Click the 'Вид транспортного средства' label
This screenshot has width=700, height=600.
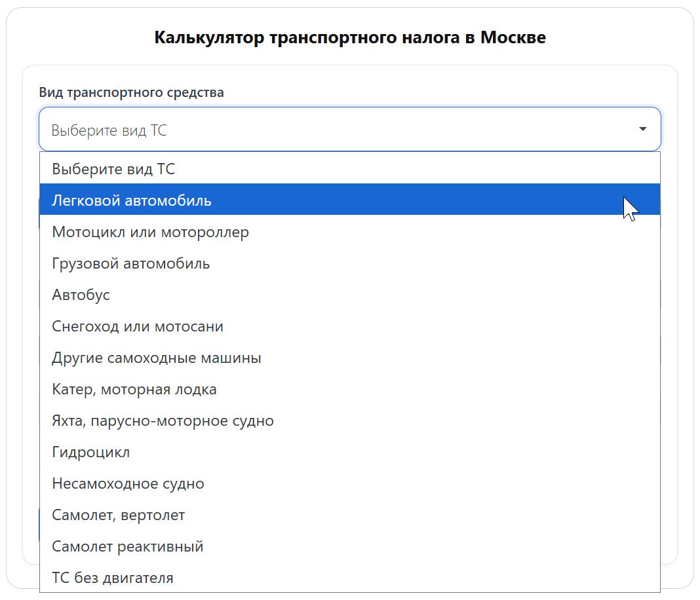[x=130, y=92]
